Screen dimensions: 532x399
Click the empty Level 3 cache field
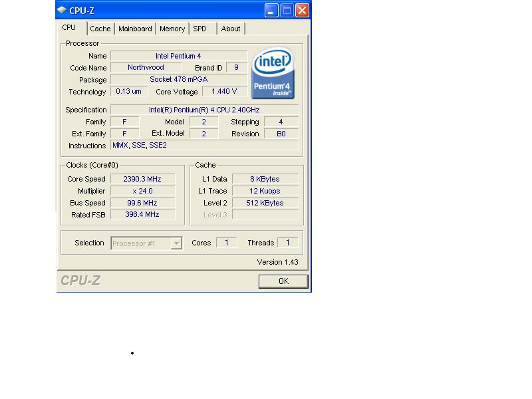(x=265, y=214)
